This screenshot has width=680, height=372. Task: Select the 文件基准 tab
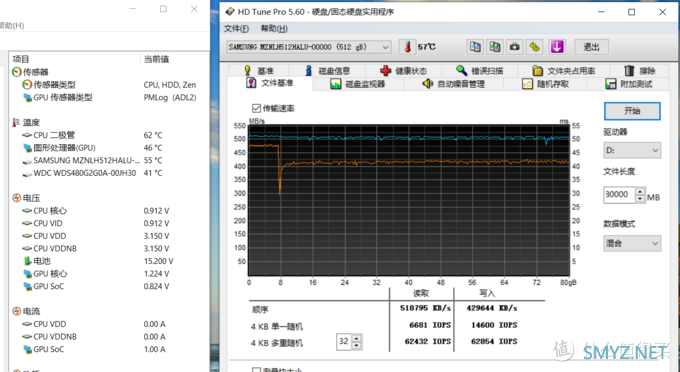pyautogui.click(x=270, y=83)
